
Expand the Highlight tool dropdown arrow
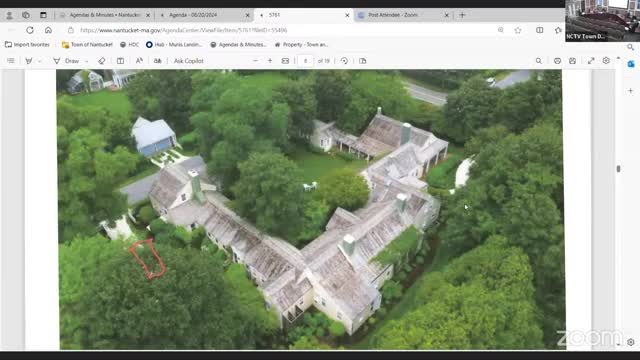tap(40, 61)
